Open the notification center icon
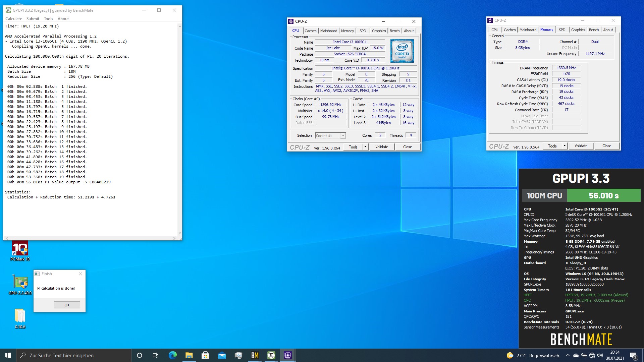This screenshot has width=644, height=362. [633, 356]
